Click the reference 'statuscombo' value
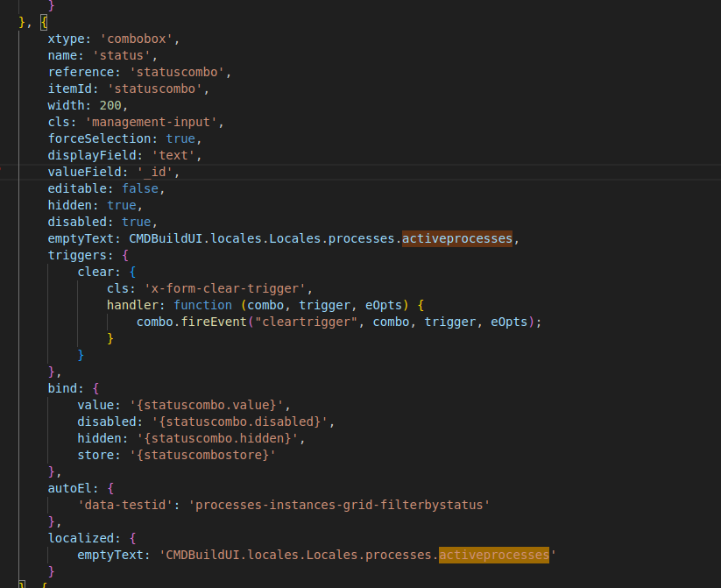This screenshot has height=588, width=721. click(177, 72)
